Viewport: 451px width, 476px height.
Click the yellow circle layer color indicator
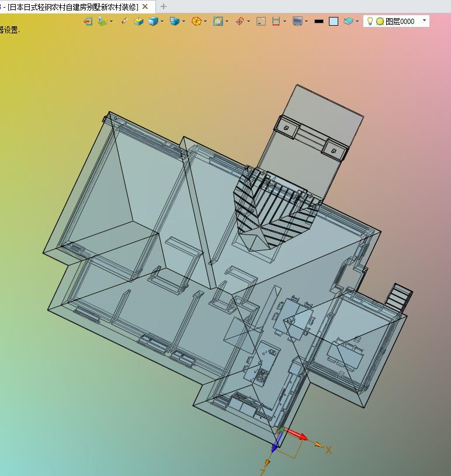click(x=380, y=21)
